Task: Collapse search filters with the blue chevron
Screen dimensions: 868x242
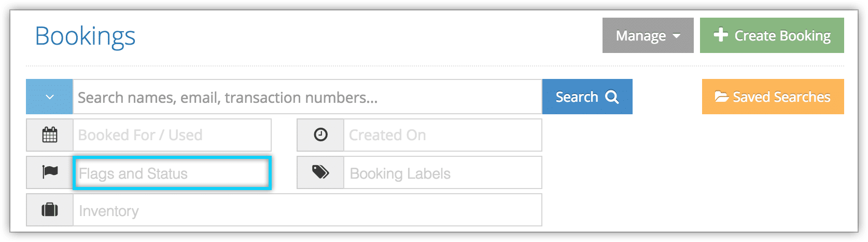Action: point(49,97)
